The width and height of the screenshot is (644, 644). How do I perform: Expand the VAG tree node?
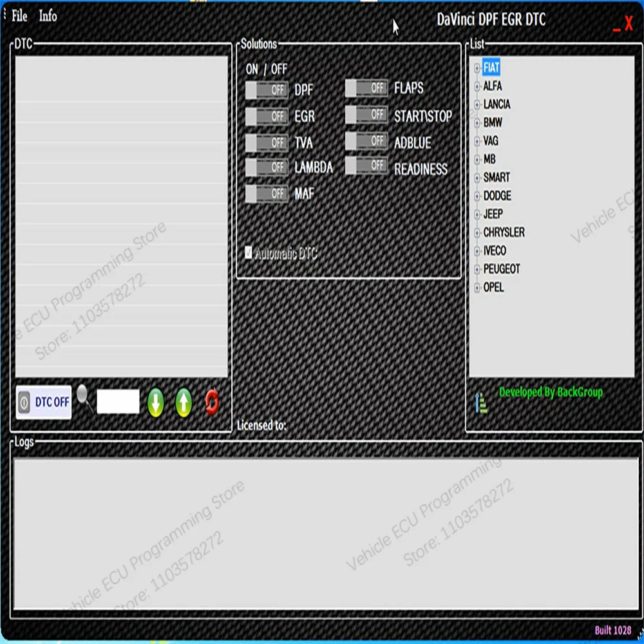coord(477,141)
